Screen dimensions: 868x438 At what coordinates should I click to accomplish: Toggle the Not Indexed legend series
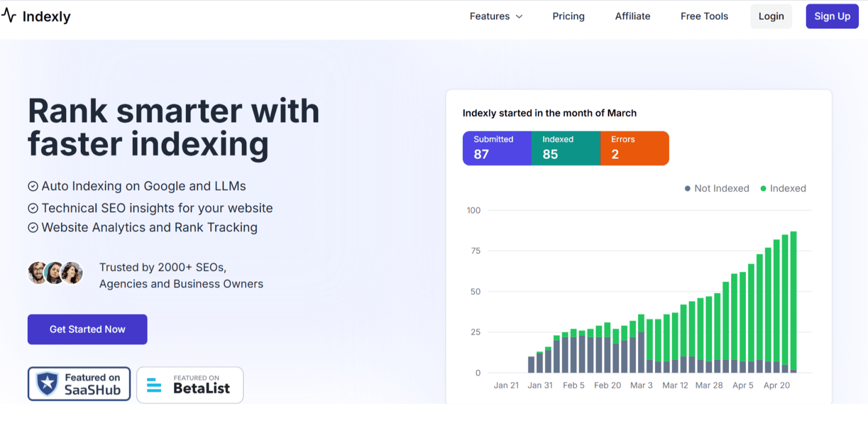pos(717,189)
